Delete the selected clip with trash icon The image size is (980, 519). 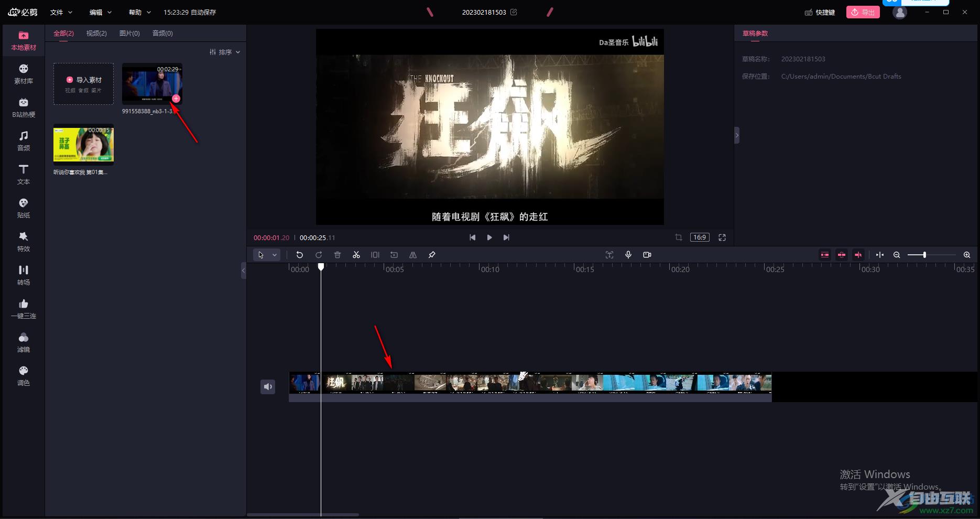tap(337, 255)
